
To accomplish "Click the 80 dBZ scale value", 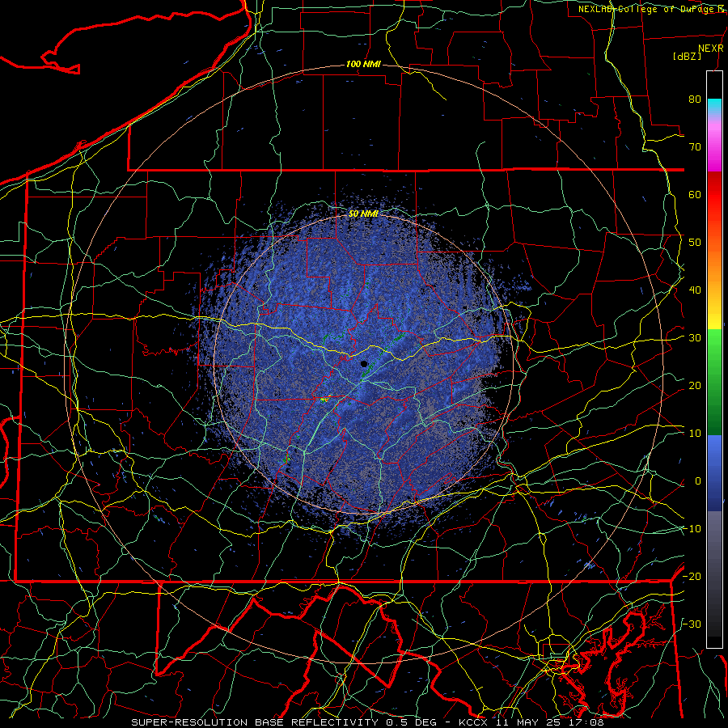I will (x=695, y=99).
